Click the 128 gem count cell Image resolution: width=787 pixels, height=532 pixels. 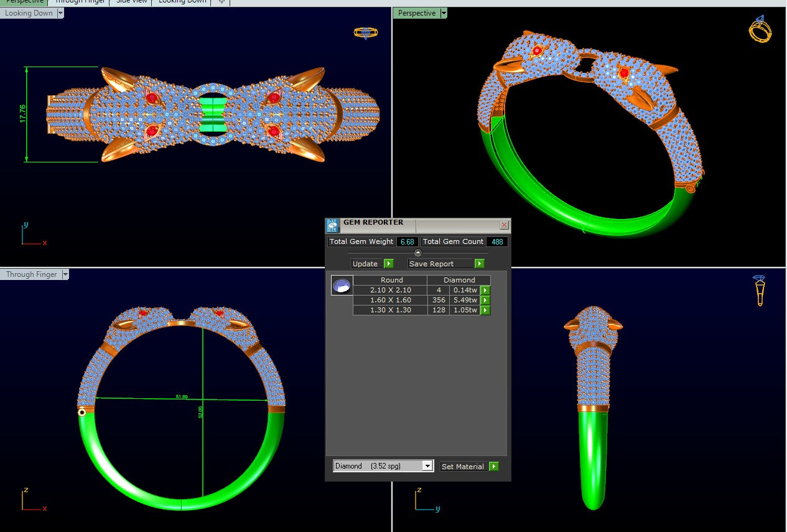439,310
